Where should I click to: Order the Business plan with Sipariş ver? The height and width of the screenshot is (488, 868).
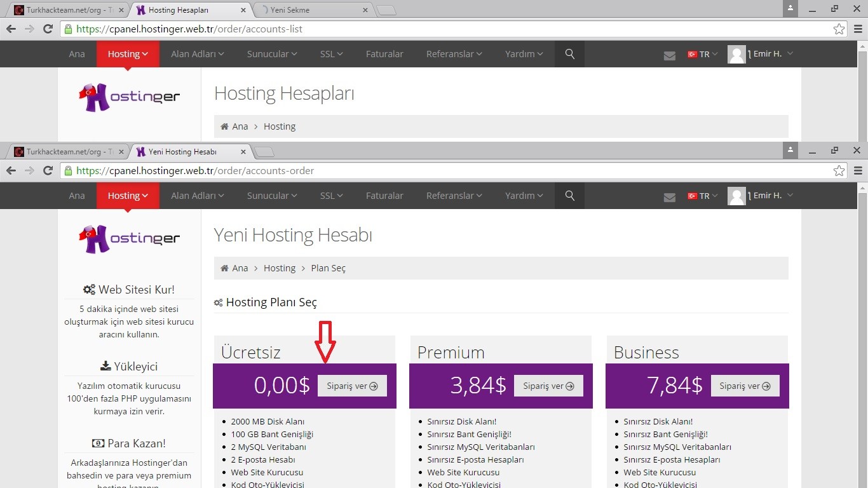(745, 386)
